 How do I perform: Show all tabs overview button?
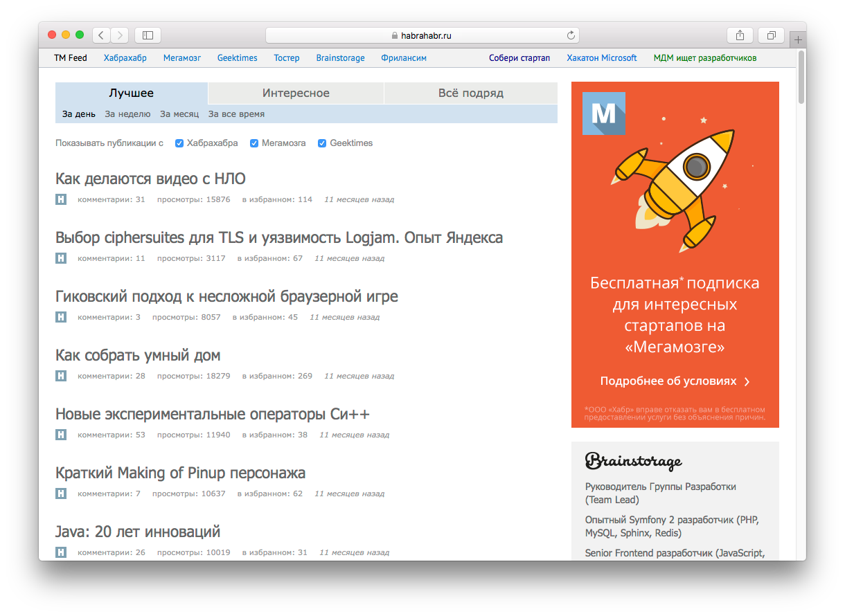tap(771, 35)
